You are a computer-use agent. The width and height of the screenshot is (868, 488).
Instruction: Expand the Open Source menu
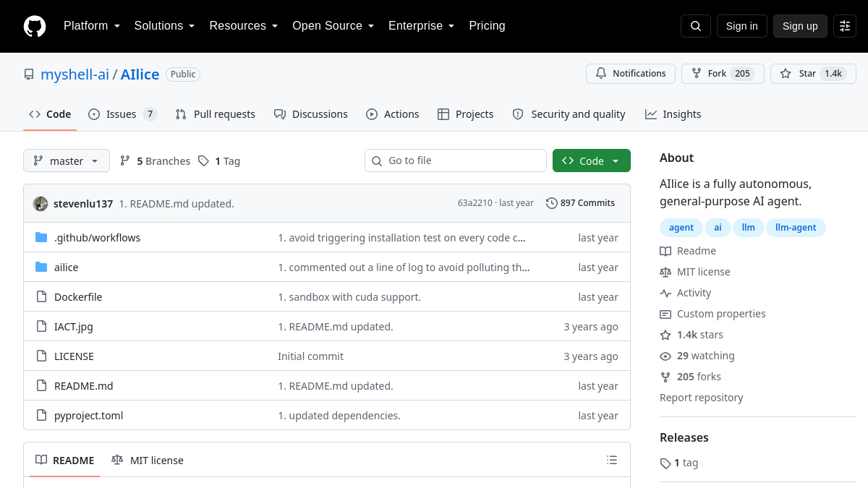[333, 26]
